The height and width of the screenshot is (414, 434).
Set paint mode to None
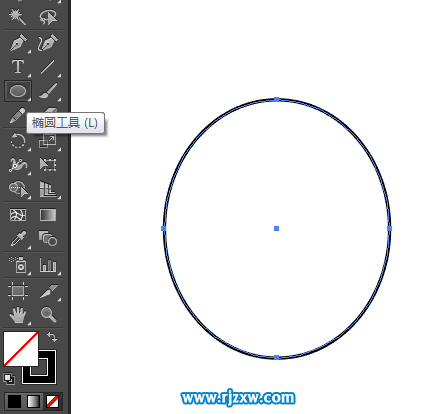(x=53, y=402)
